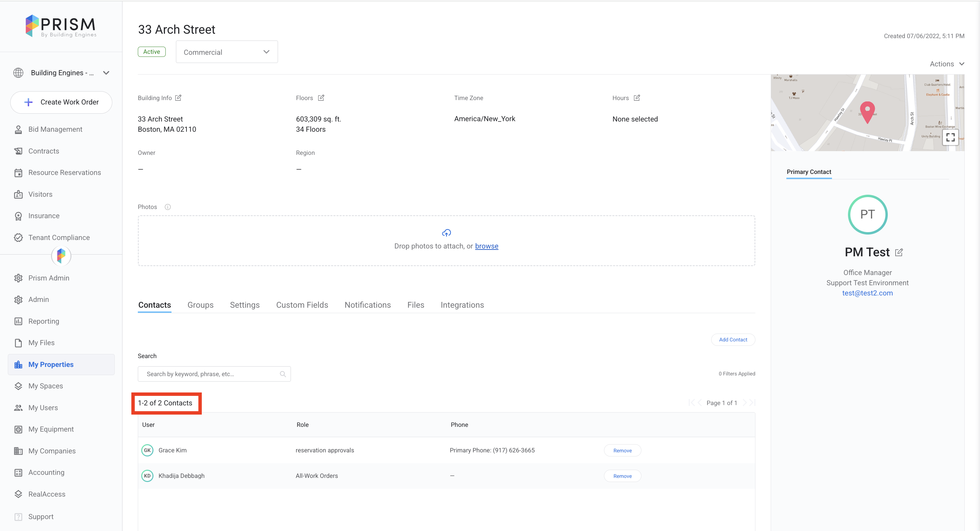Click the cloud upload icon
Screen dimensions: 980x531
click(x=446, y=232)
